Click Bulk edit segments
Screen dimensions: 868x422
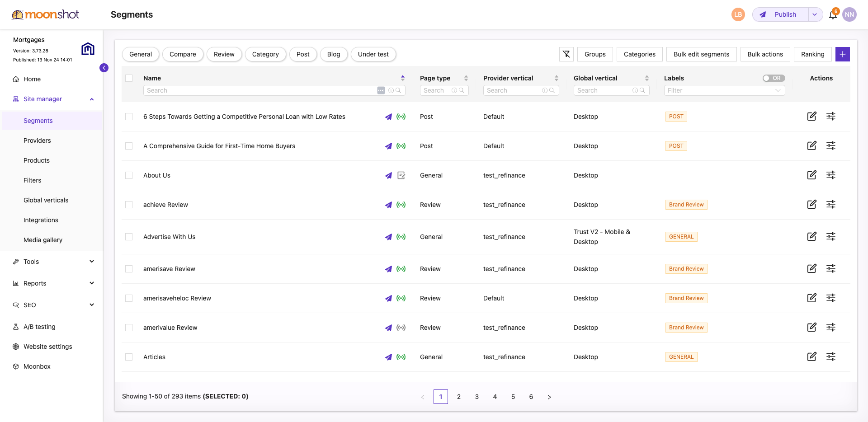pyautogui.click(x=702, y=54)
